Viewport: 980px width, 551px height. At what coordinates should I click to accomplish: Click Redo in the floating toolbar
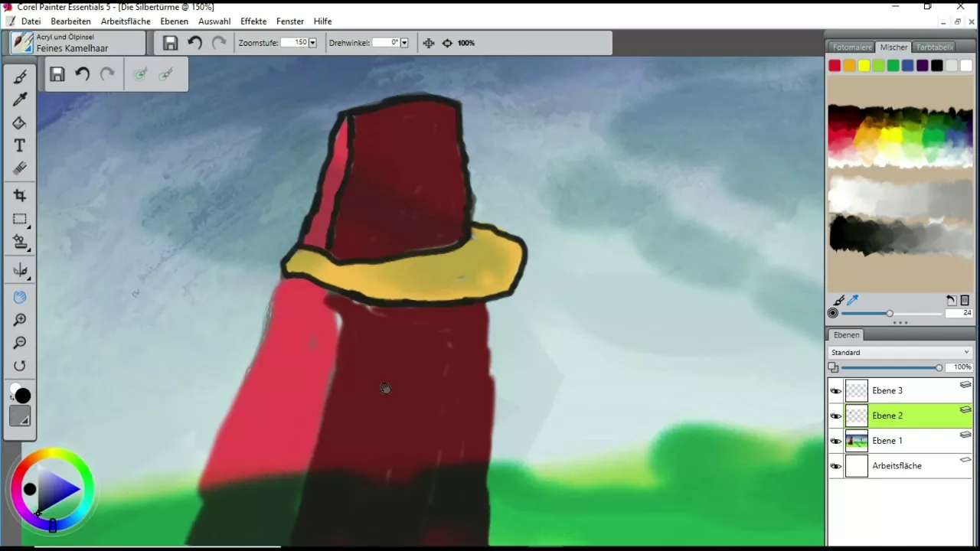pyautogui.click(x=107, y=74)
